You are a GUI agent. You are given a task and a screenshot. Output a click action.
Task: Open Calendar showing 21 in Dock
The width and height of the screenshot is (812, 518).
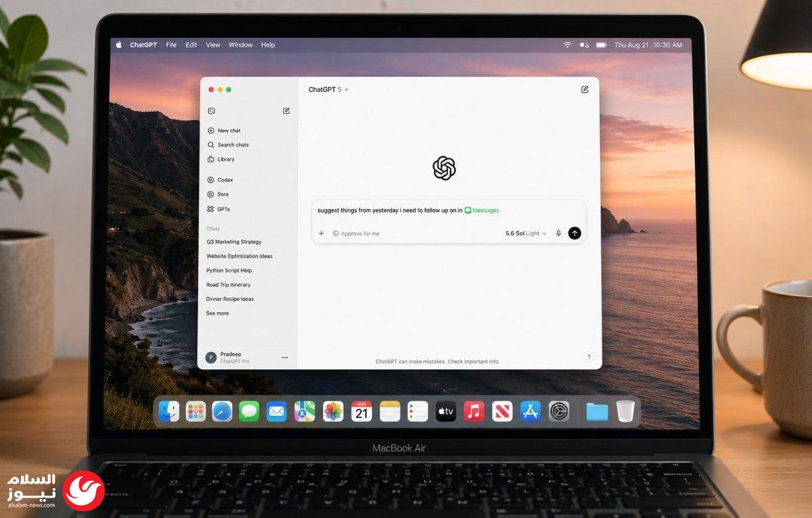pyautogui.click(x=361, y=411)
